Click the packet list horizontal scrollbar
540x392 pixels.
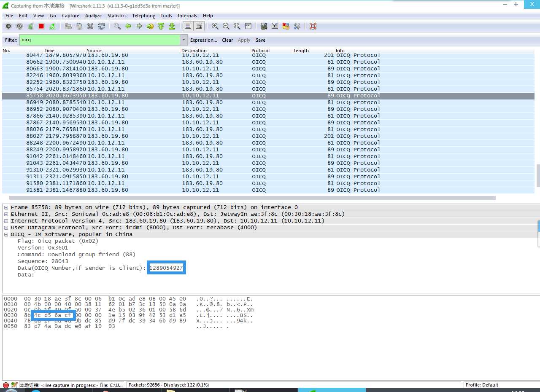252,198
